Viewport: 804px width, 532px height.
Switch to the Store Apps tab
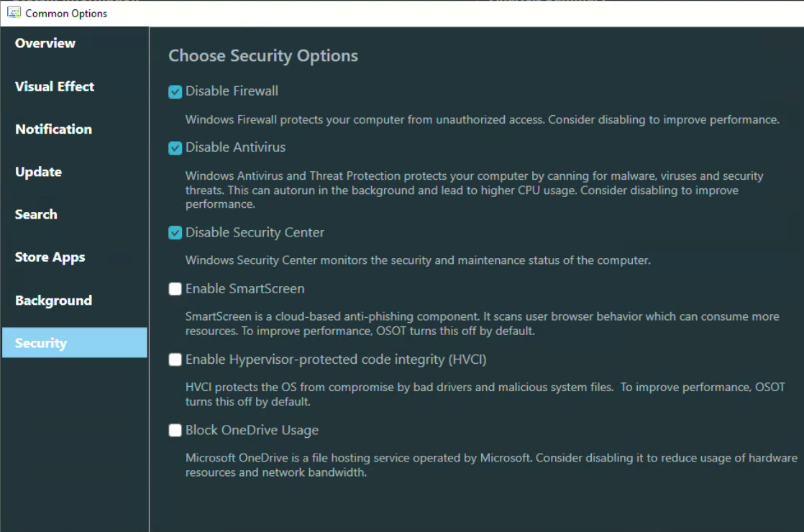click(x=50, y=257)
